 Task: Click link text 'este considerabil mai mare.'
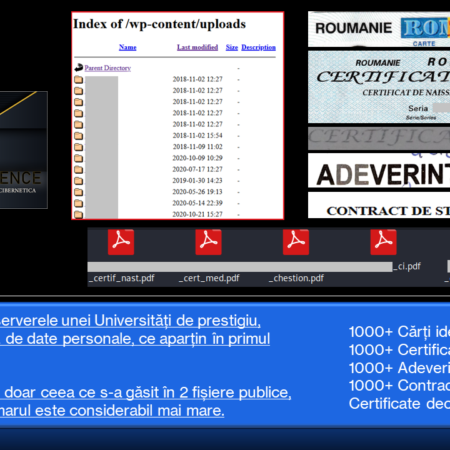click(x=129, y=411)
